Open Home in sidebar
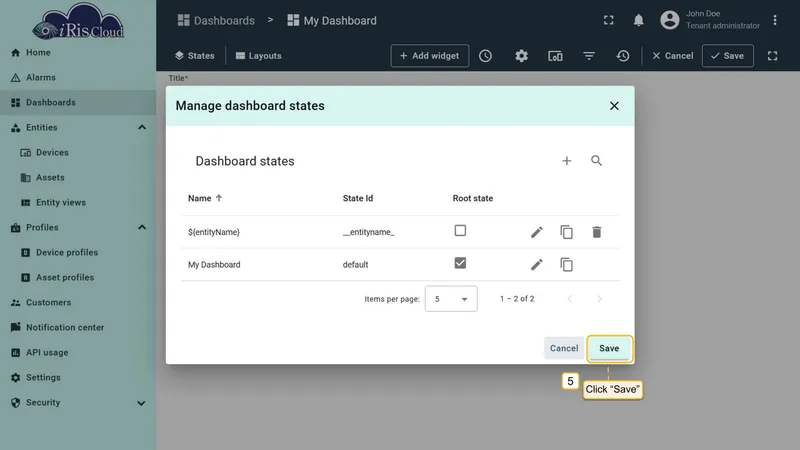This screenshot has width=800, height=450. pos(78,53)
